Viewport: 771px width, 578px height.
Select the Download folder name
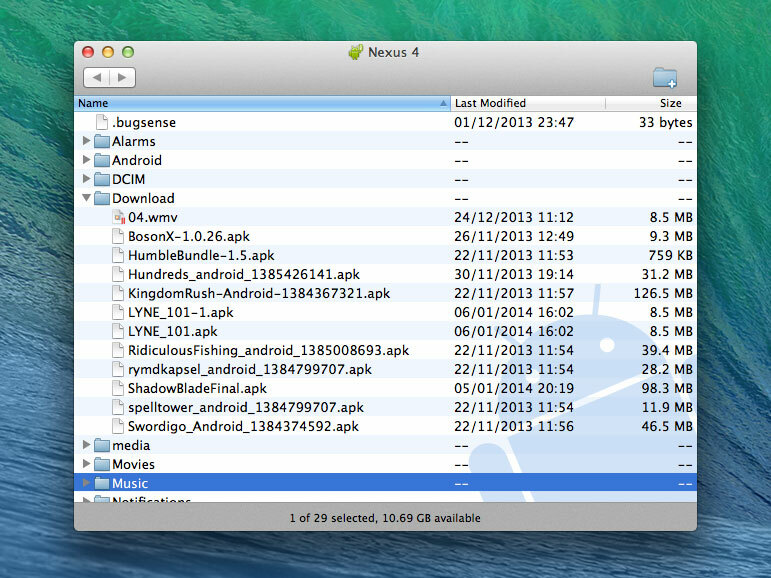(x=143, y=198)
